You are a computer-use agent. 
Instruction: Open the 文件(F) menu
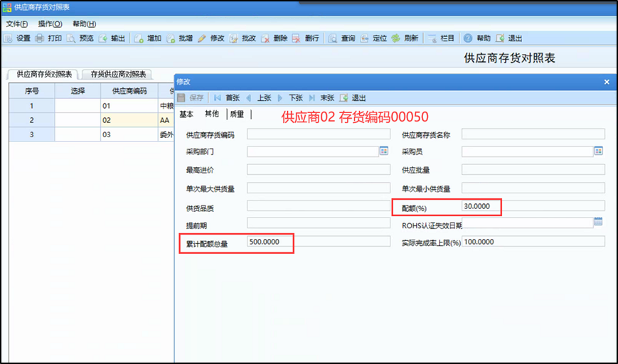tap(17, 24)
